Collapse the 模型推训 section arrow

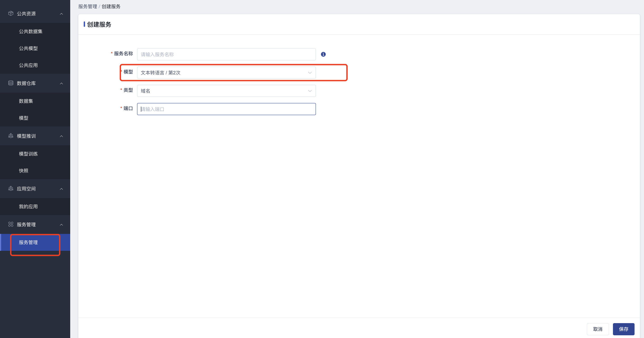[x=61, y=136]
